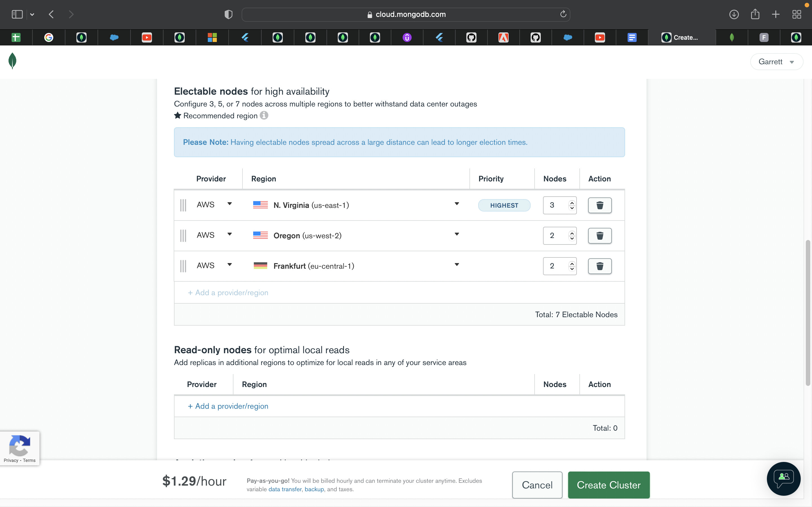
Task: Click the Recommended region info icon
Action: coord(264,115)
